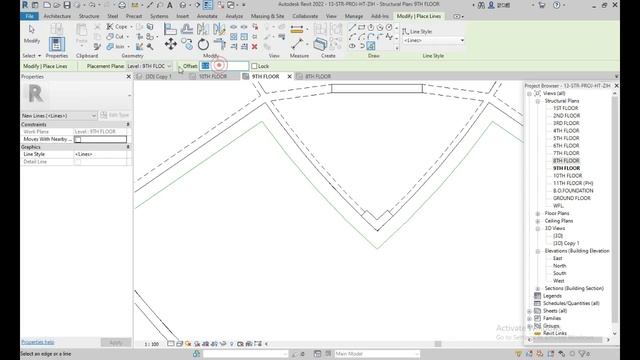The width and height of the screenshot is (640, 360).
Task: Open the South elevation in Project Browser
Action: click(x=560, y=273)
